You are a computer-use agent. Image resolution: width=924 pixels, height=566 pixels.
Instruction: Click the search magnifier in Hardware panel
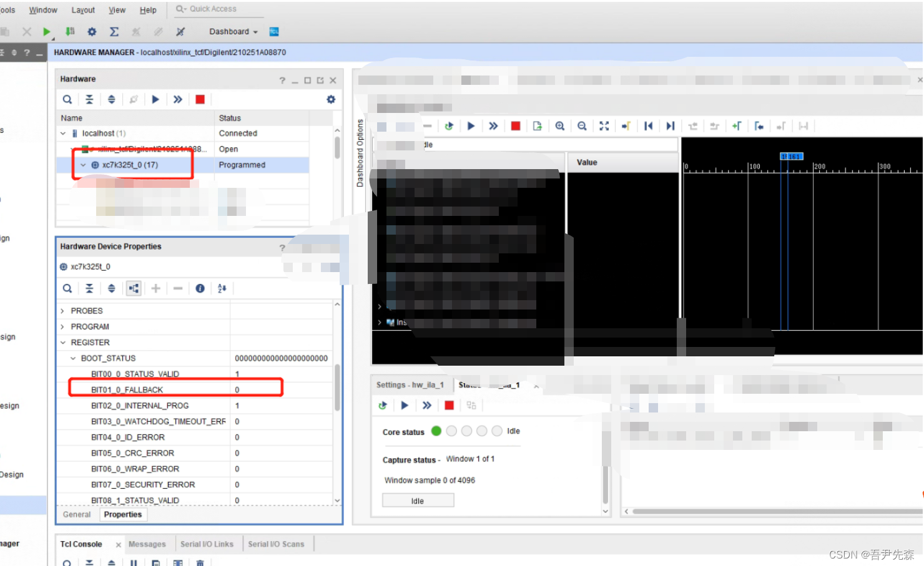click(67, 99)
